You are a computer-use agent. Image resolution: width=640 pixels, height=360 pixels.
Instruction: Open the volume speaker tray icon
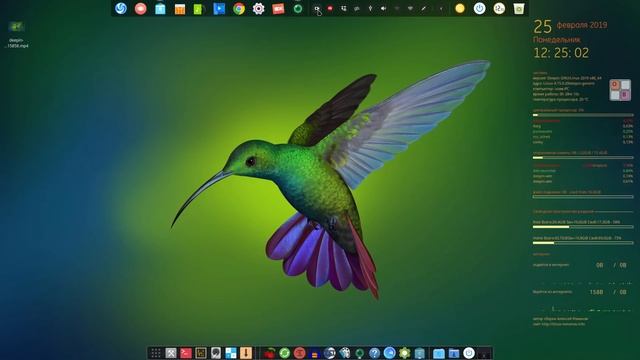tap(383, 8)
